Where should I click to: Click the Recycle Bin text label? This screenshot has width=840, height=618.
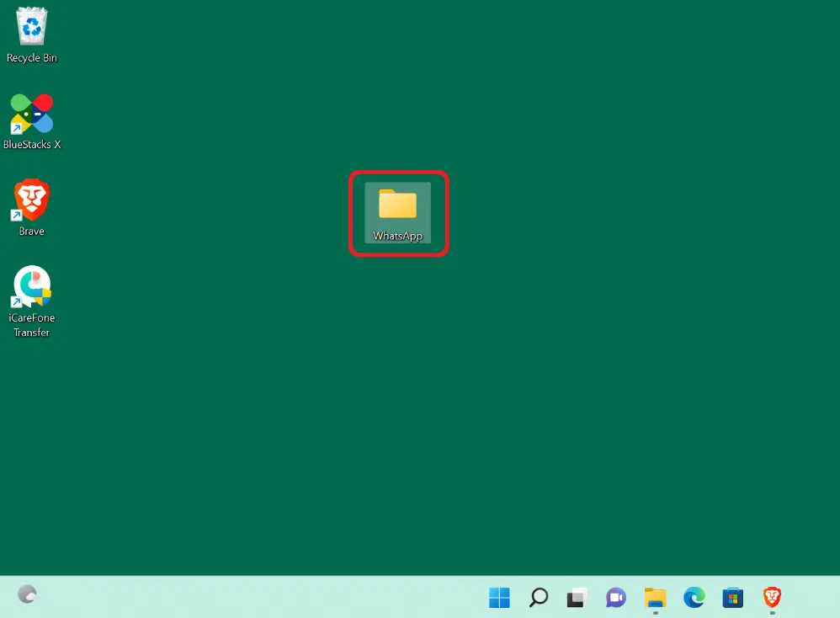click(x=32, y=58)
